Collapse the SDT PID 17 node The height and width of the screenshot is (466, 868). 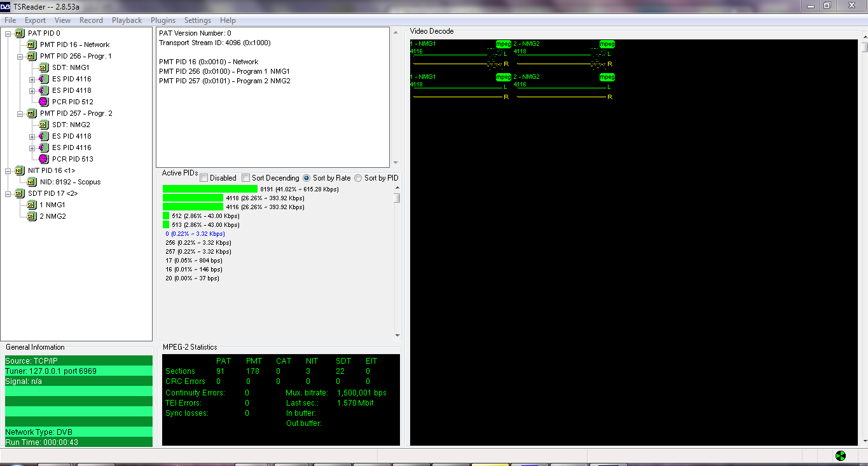click(x=8, y=193)
